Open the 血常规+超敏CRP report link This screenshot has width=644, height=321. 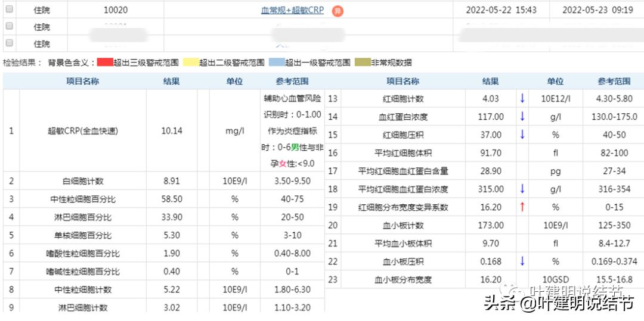[x=292, y=10]
